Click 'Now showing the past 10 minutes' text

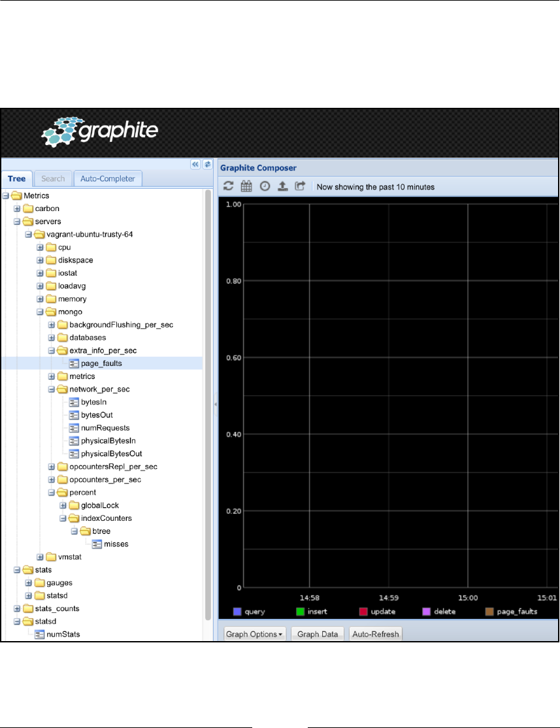coord(376,187)
